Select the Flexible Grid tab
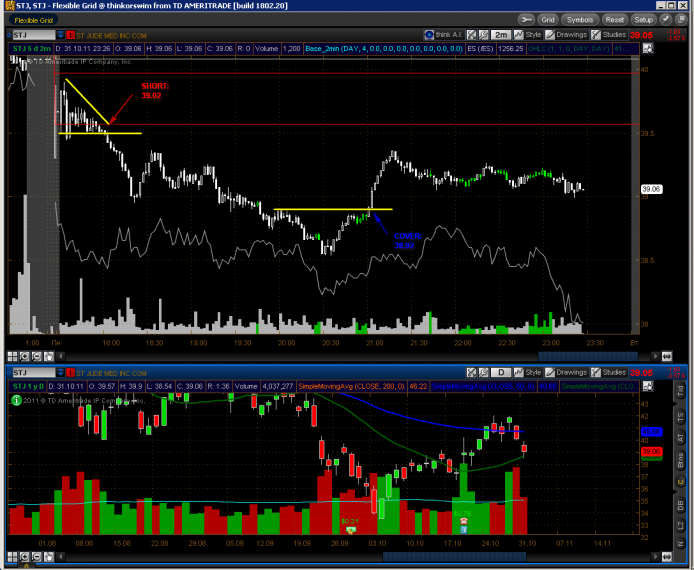Screen dimensions: 694x570 point(33,20)
